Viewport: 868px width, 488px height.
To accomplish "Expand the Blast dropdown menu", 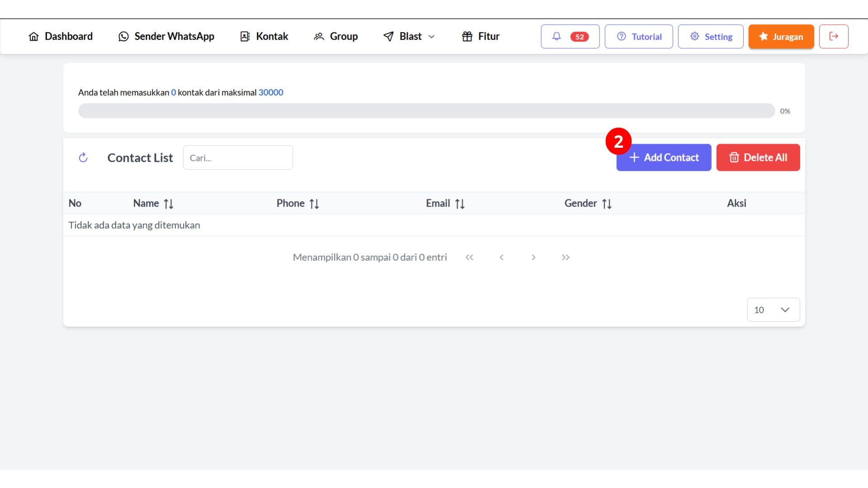I will (409, 36).
